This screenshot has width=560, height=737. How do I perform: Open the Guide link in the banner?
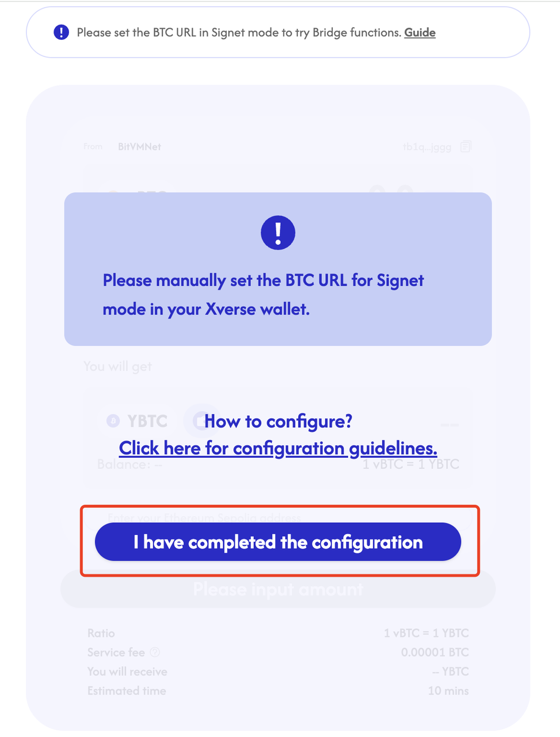(420, 32)
